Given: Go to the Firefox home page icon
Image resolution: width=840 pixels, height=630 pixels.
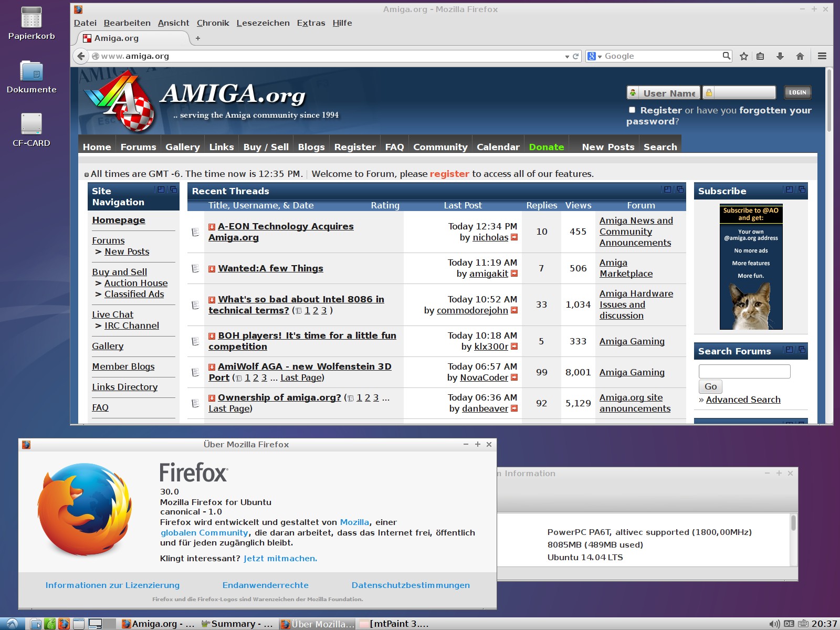Looking at the screenshot, I should (x=800, y=56).
